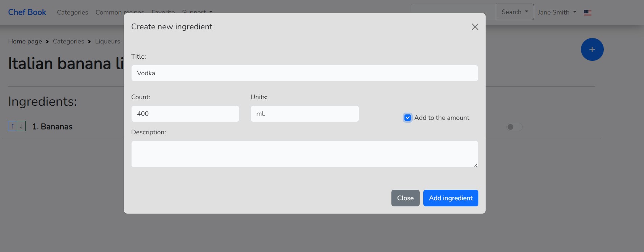The image size is (644, 252).
Task: Click the blue plus floating button
Action: click(x=592, y=50)
